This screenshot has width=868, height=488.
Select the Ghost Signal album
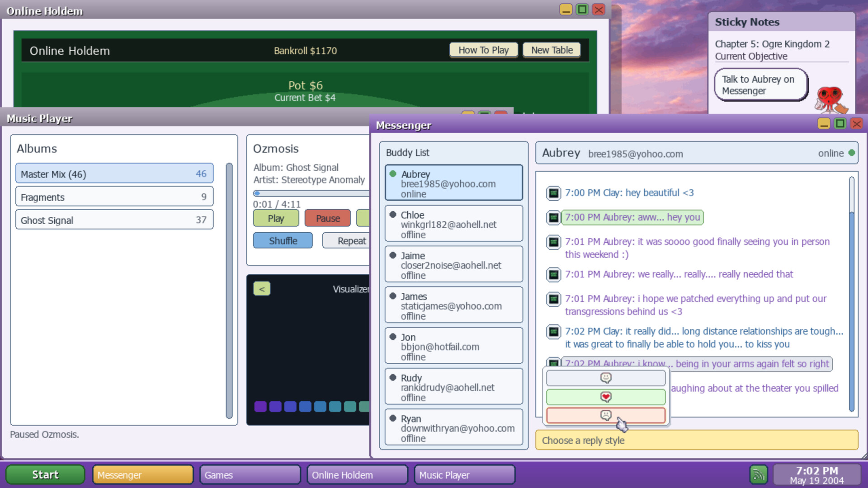(x=114, y=220)
